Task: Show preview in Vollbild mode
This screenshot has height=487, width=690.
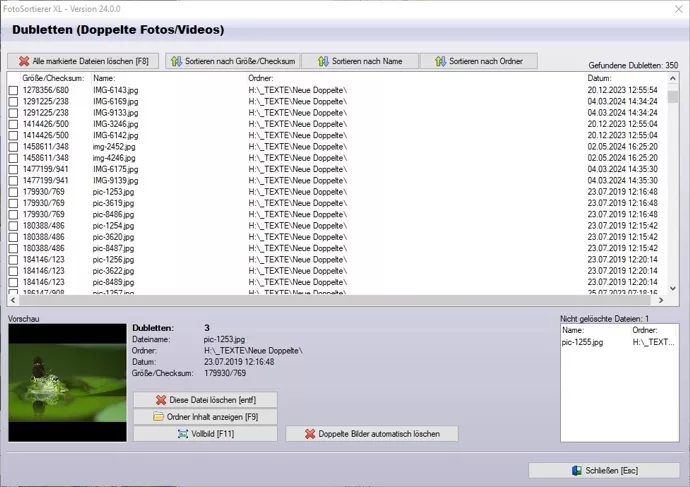Action: (205, 434)
